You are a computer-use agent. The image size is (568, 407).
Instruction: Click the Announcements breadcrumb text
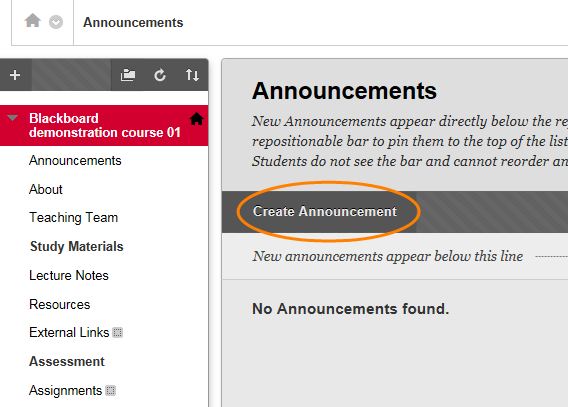coord(133,22)
